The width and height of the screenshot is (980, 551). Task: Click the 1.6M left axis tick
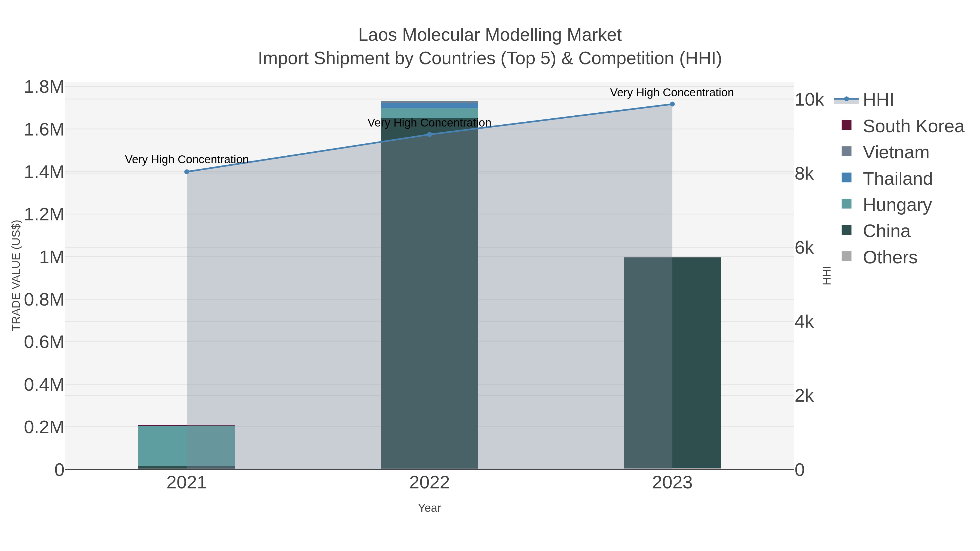[44, 130]
